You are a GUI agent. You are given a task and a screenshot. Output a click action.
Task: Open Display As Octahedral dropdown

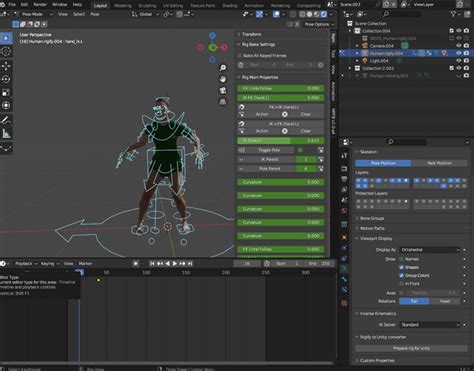(x=430, y=250)
